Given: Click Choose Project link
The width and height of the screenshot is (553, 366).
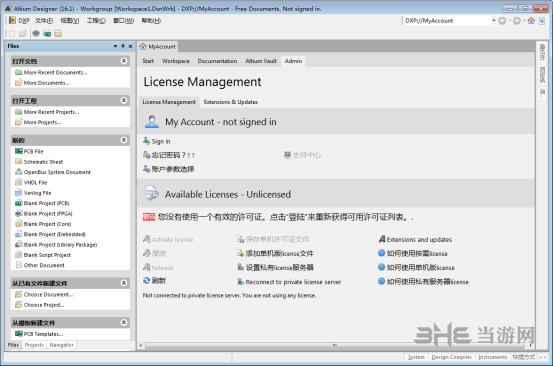Looking at the screenshot, I should tap(44, 305).
